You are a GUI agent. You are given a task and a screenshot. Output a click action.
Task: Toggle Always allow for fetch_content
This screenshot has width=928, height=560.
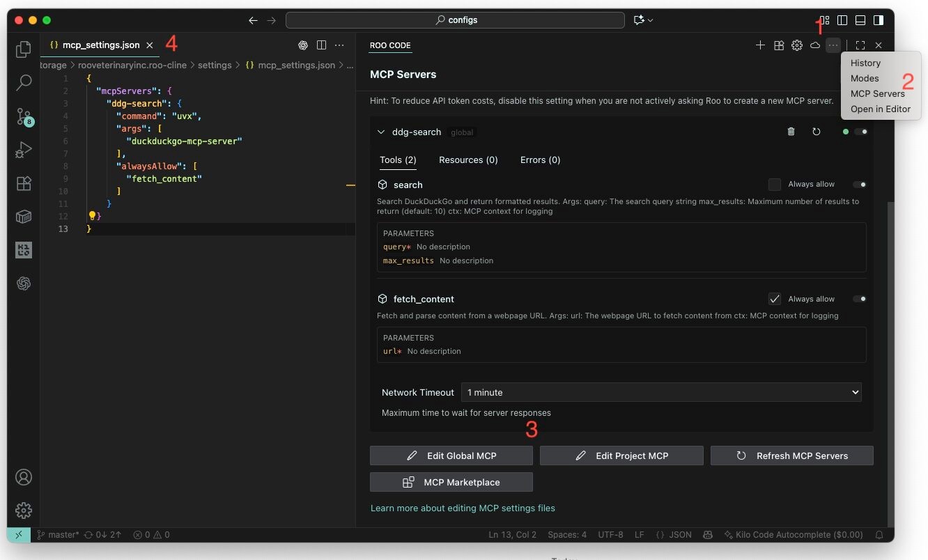tap(775, 299)
